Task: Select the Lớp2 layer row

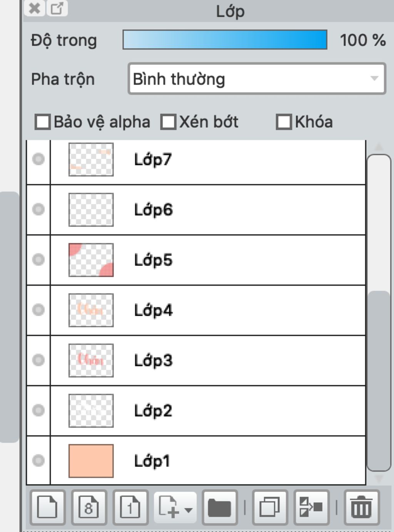Action: click(208, 410)
